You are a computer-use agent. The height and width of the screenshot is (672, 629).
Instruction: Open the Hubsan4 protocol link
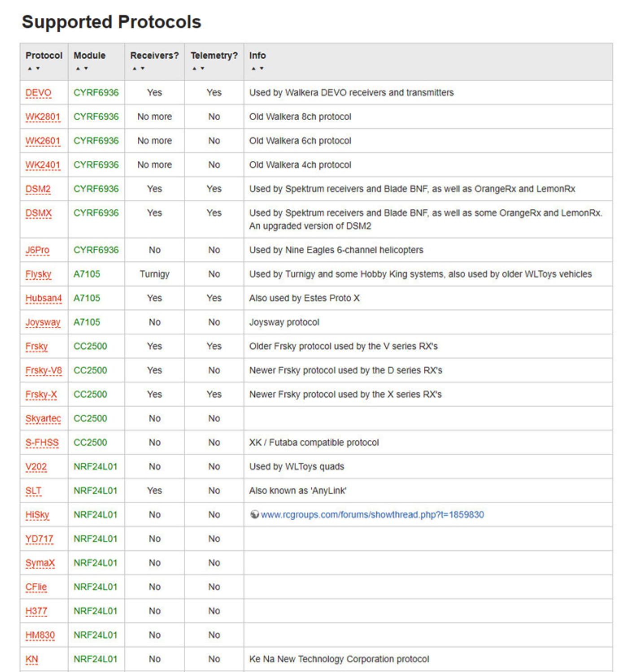coord(44,298)
